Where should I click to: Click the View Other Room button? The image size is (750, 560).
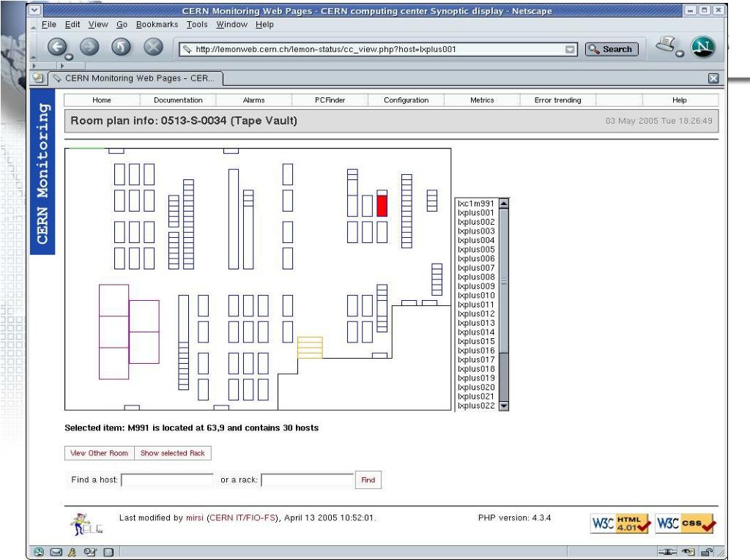[x=99, y=453]
